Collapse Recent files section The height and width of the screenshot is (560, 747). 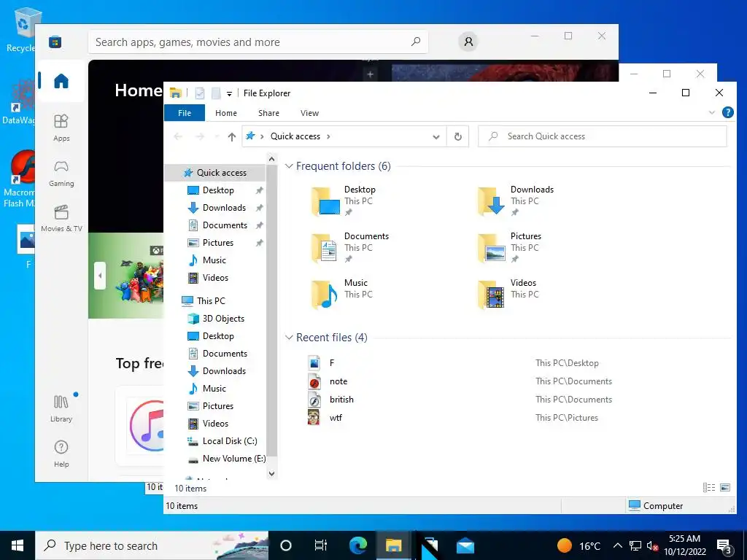tap(289, 337)
